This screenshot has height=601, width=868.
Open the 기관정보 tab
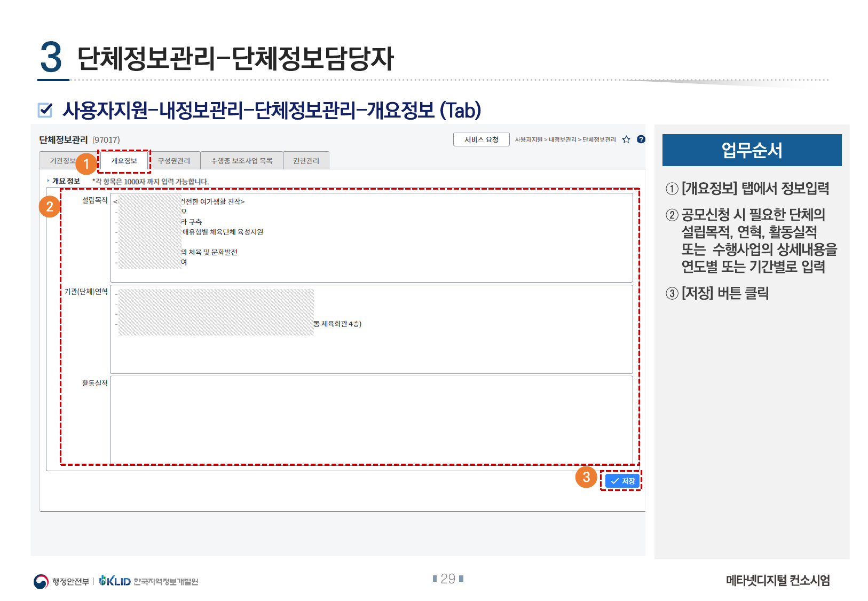click(60, 161)
